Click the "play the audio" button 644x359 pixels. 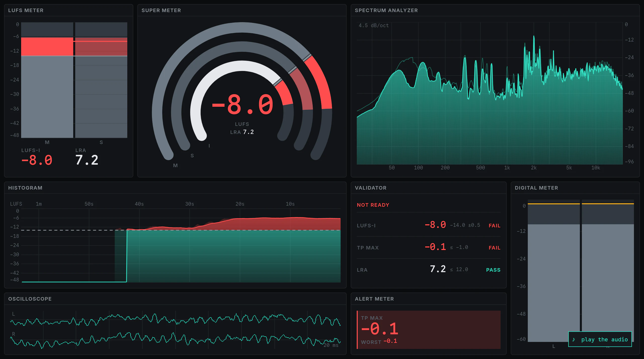pyautogui.click(x=600, y=339)
